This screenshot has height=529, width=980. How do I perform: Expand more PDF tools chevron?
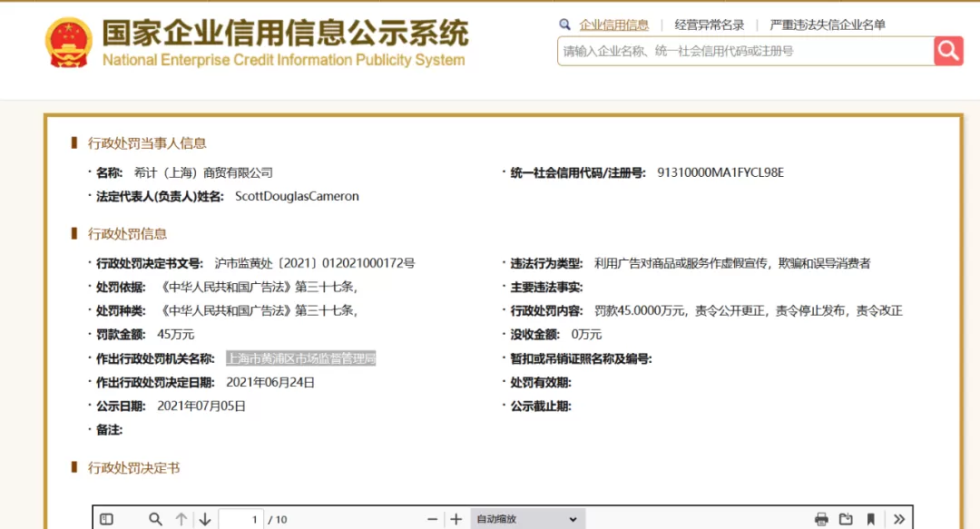pyautogui.click(x=898, y=519)
